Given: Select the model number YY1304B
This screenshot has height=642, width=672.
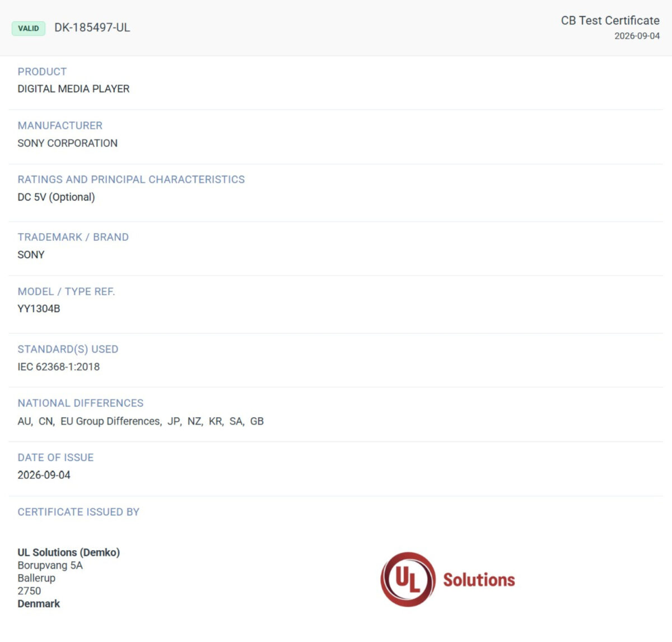Looking at the screenshot, I should pos(39,309).
